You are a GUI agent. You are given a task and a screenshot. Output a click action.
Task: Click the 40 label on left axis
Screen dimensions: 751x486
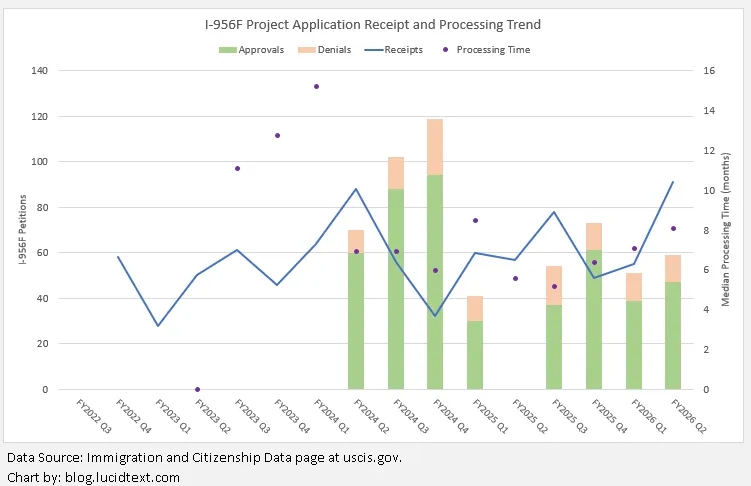(42, 298)
